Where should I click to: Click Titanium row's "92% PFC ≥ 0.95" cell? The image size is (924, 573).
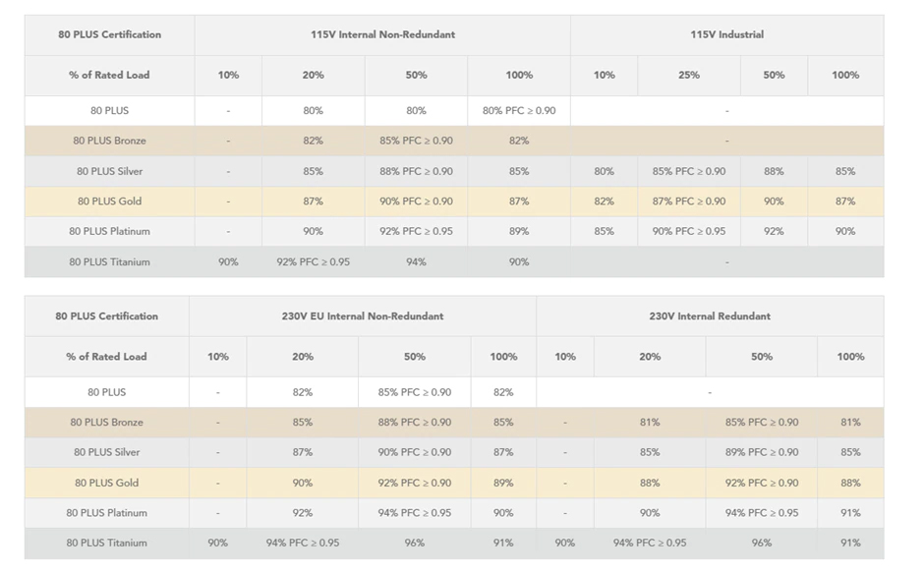[313, 262]
